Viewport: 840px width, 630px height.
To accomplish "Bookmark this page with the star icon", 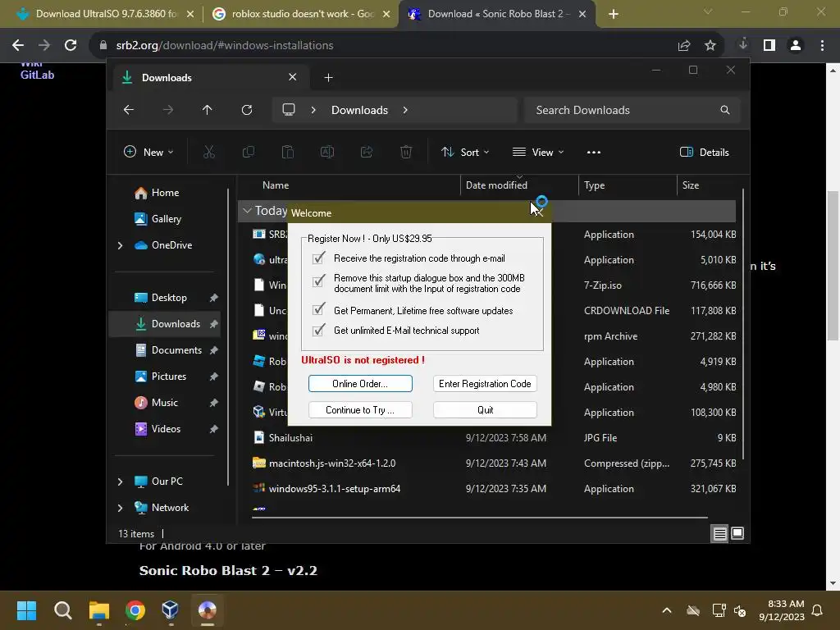I will click(710, 46).
